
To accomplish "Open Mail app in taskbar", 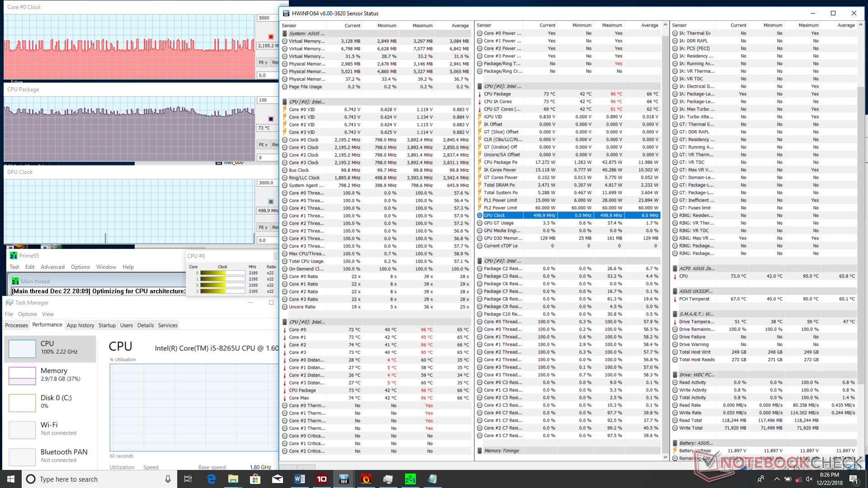I will point(278,479).
